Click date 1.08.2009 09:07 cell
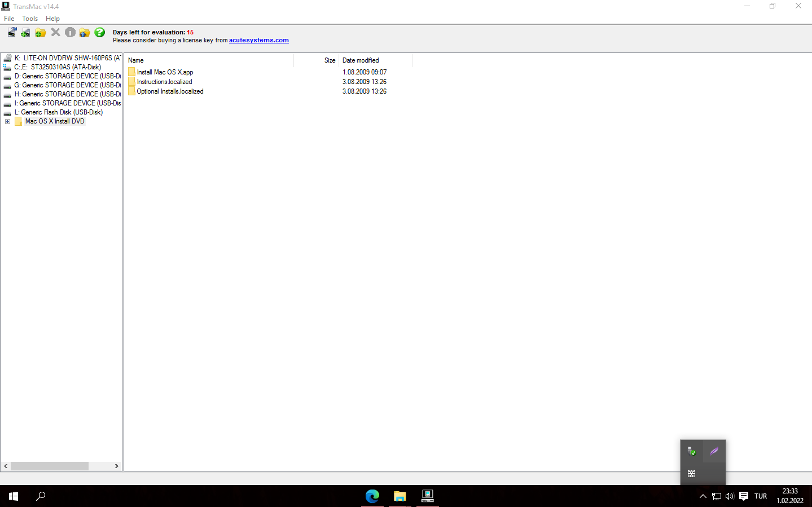The width and height of the screenshot is (812, 507). [x=365, y=72]
